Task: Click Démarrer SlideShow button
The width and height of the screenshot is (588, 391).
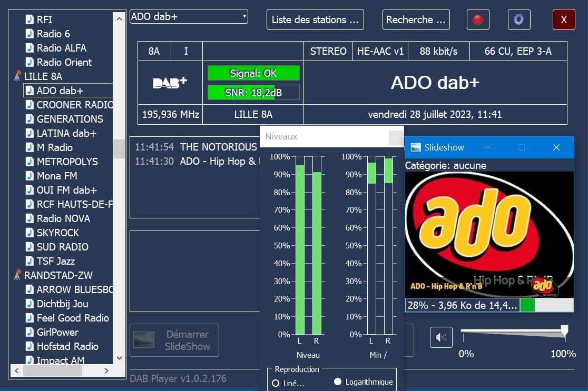Action: [174, 340]
